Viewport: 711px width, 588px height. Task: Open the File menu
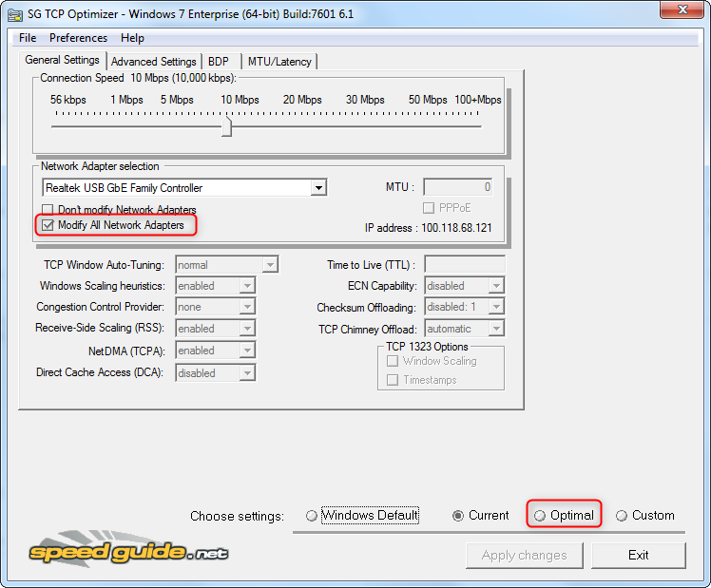pos(28,38)
